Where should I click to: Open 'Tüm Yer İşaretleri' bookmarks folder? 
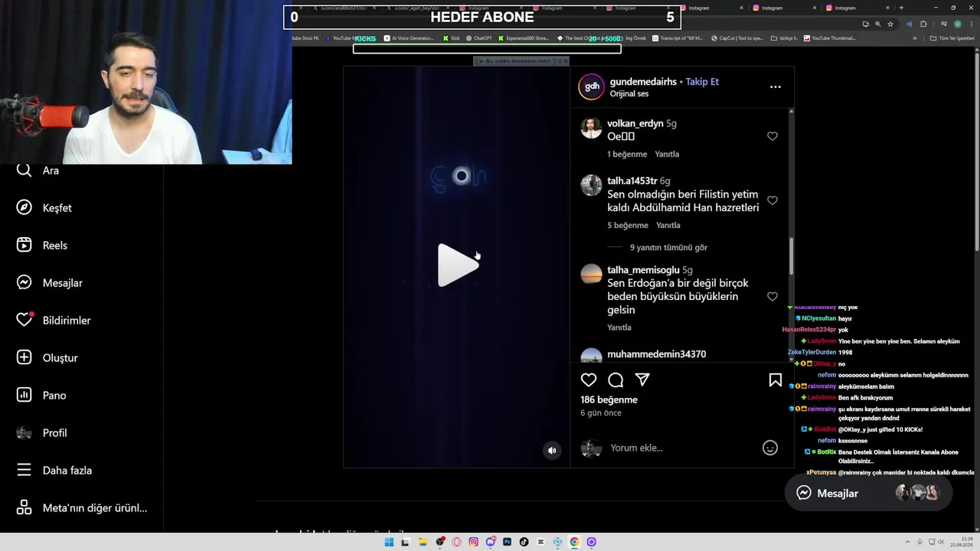click(x=952, y=38)
